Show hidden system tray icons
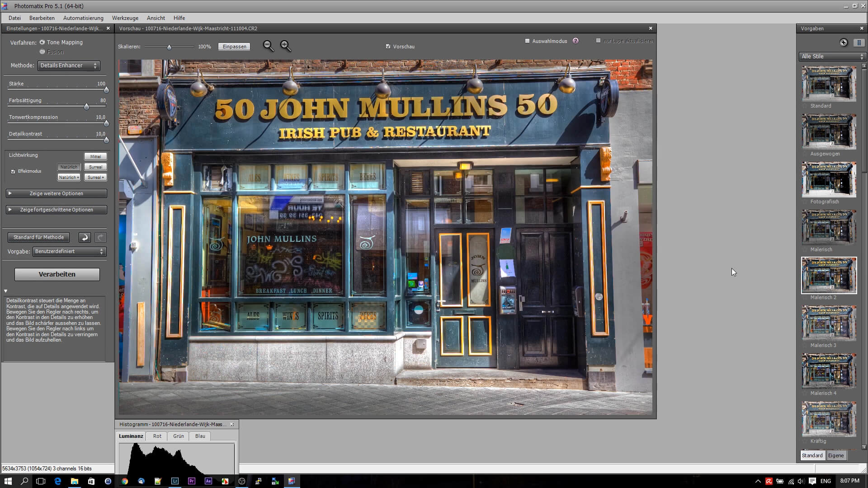This screenshot has width=868, height=488. point(758,481)
